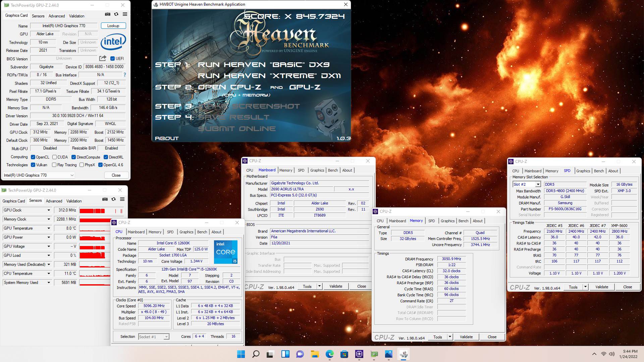Switch to Validation tab in top GPU-Z window

76,16
